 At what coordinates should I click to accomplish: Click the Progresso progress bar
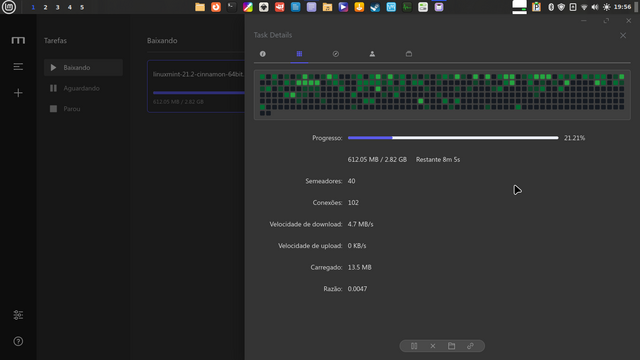[x=453, y=138]
